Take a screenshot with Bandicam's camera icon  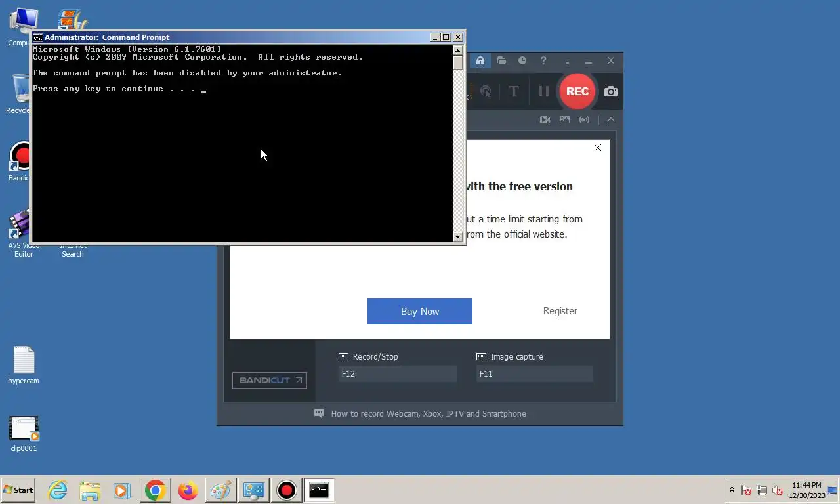[x=611, y=91]
